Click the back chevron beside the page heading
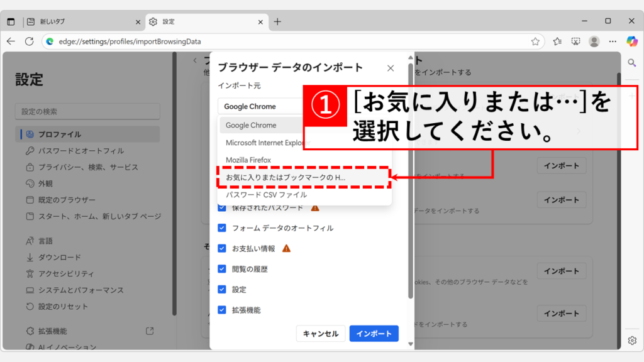The width and height of the screenshot is (644, 362). 195,61
